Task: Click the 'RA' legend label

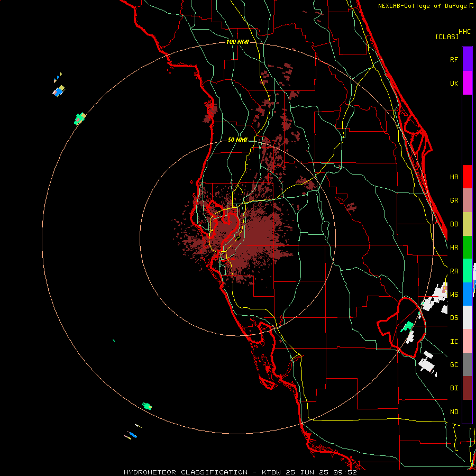Action: (x=454, y=271)
